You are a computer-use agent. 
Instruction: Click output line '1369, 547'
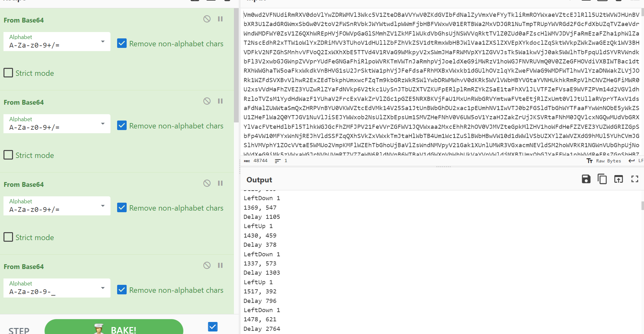pos(260,208)
